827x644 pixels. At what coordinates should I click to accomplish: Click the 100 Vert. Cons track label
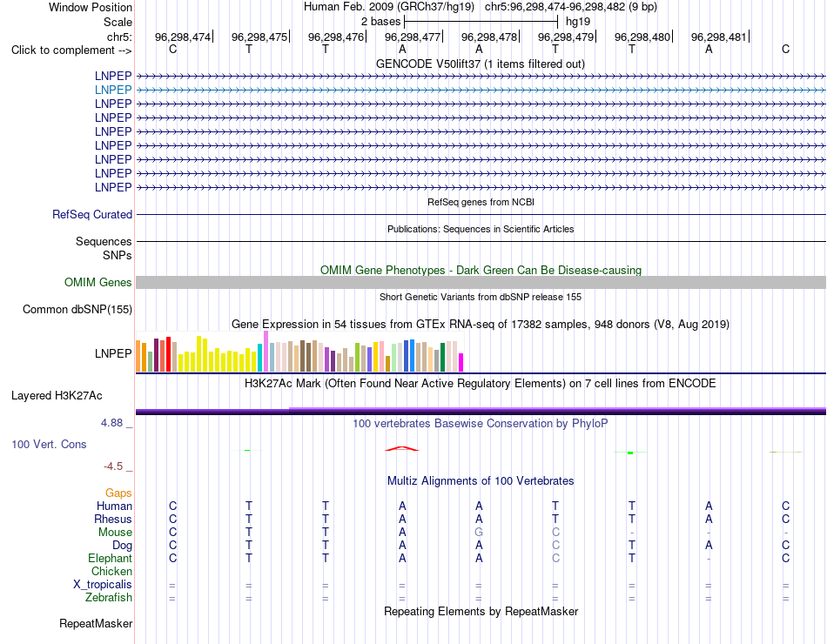pyautogui.click(x=49, y=445)
